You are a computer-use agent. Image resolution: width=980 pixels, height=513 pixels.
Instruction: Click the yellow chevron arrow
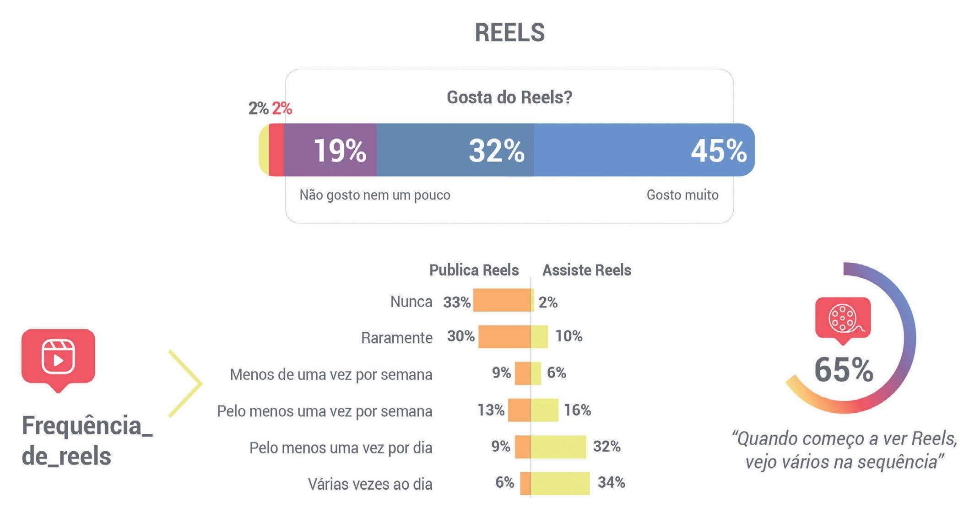[x=185, y=383]
